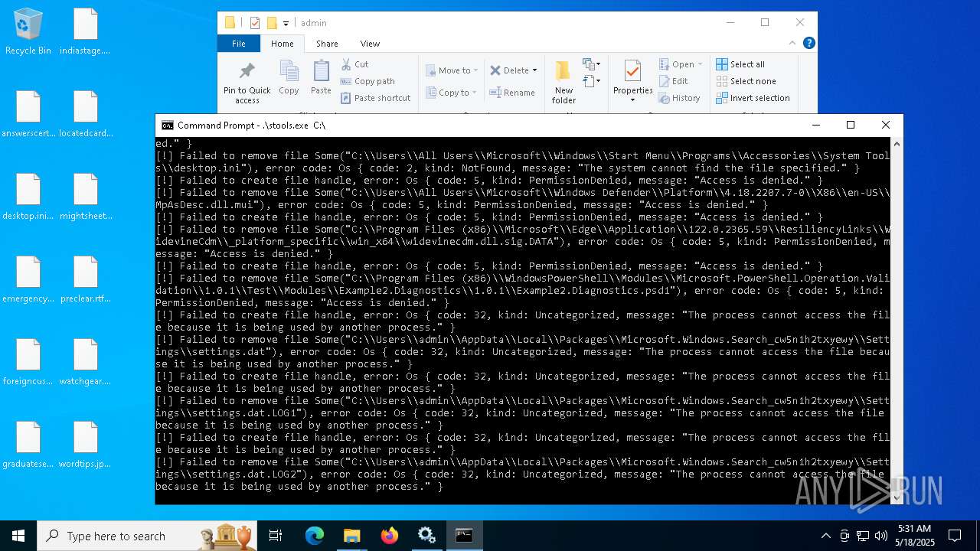
Task: Open the File menu tab in Explorer
Action: point(239,44)
